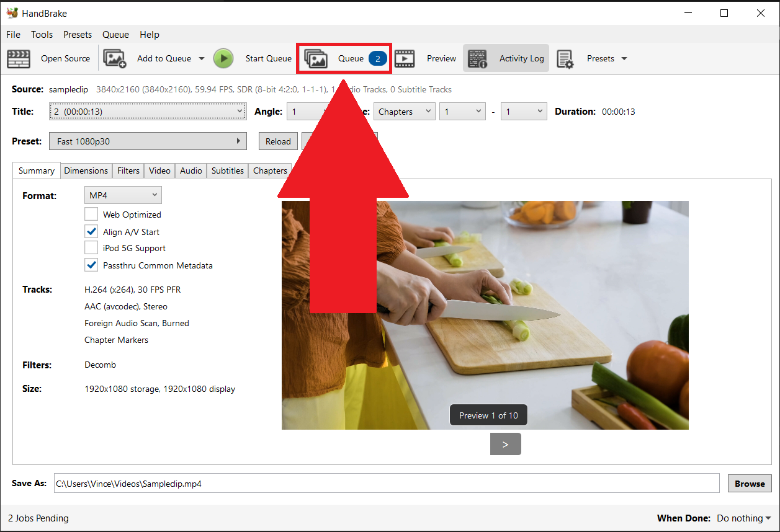Open the Preview window icon

pyautogui.click(x=405, y=58)
